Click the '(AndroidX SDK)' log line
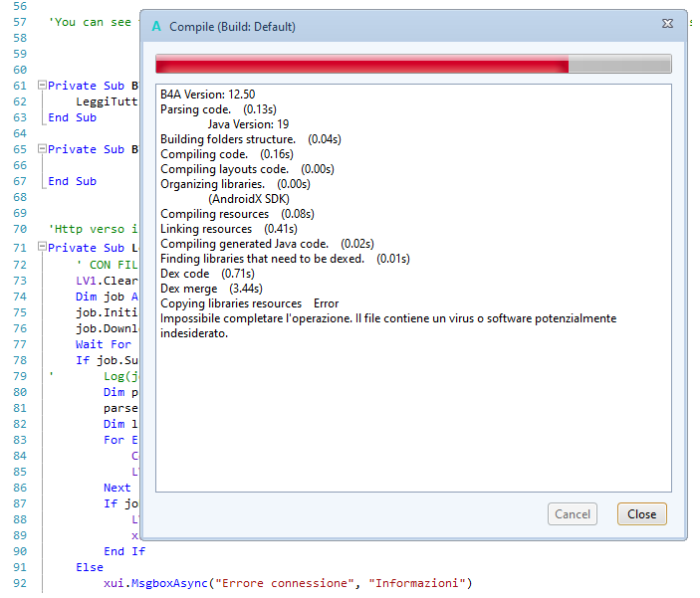Viewport: 700px width, 598px height. click(249, 199)
